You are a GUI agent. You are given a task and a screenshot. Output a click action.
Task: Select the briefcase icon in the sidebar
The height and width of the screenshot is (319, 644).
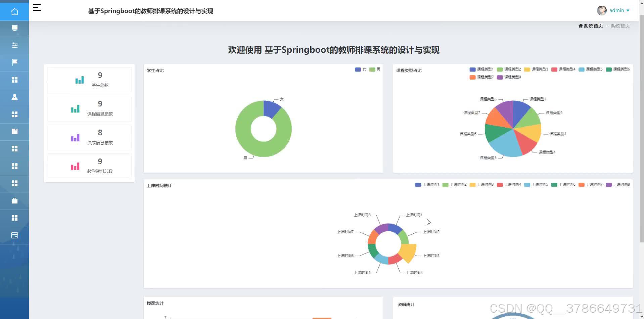(x=14, y=200)
